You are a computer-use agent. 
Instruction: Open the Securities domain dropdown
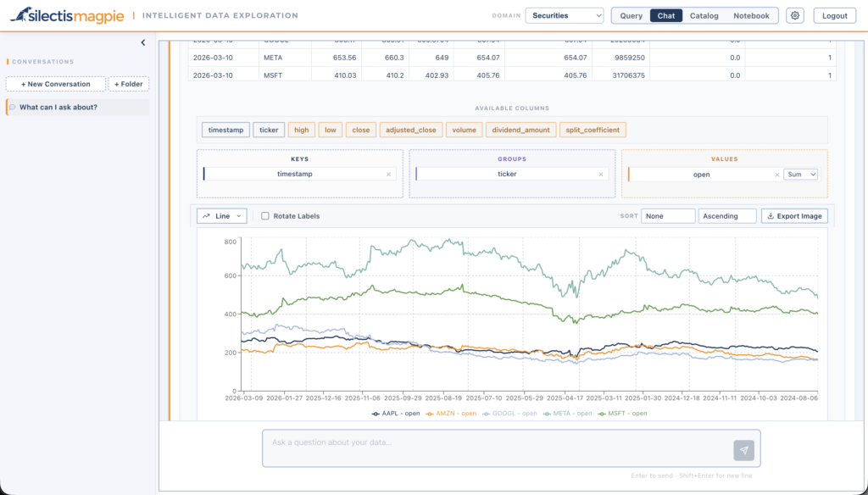tap(565, 15)
